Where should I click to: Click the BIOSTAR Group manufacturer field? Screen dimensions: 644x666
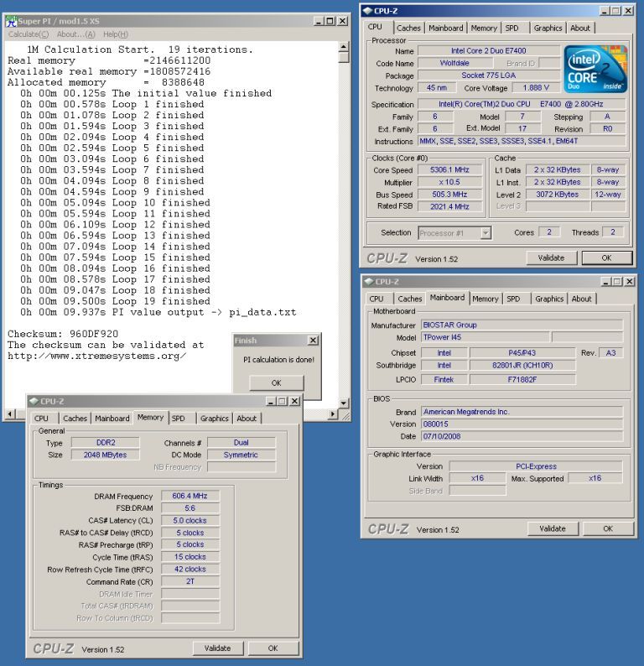click(522, 325)
